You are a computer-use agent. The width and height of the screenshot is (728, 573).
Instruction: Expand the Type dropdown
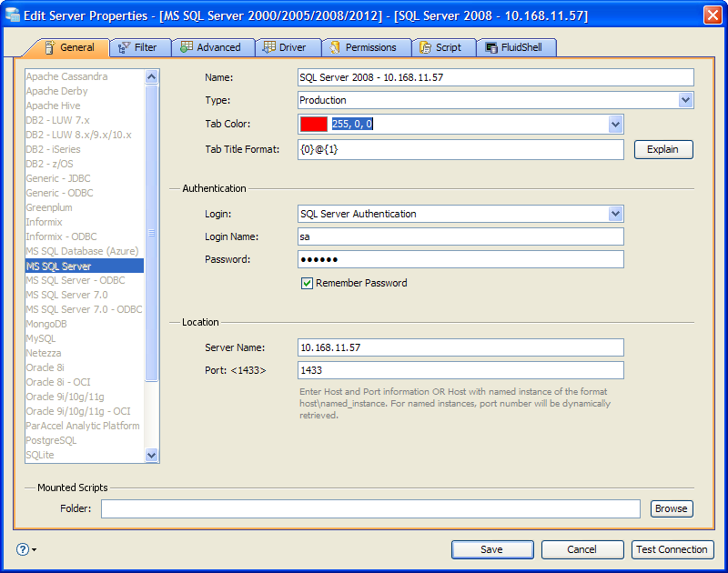click(686, 100)
